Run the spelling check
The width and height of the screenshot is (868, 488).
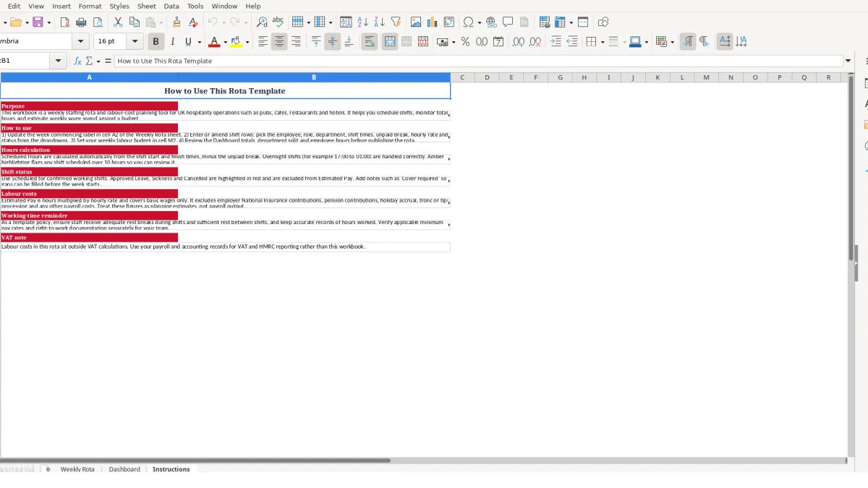click(278, 22)
